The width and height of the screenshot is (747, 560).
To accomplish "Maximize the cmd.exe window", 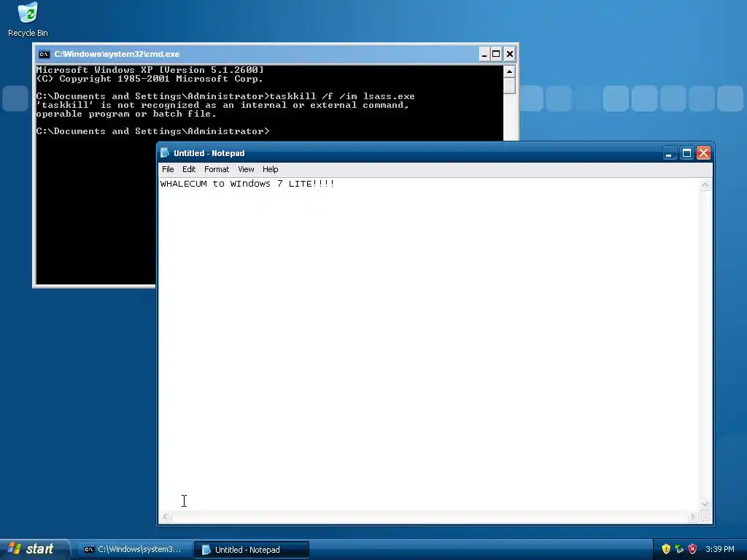I will [x=496, y=54].
